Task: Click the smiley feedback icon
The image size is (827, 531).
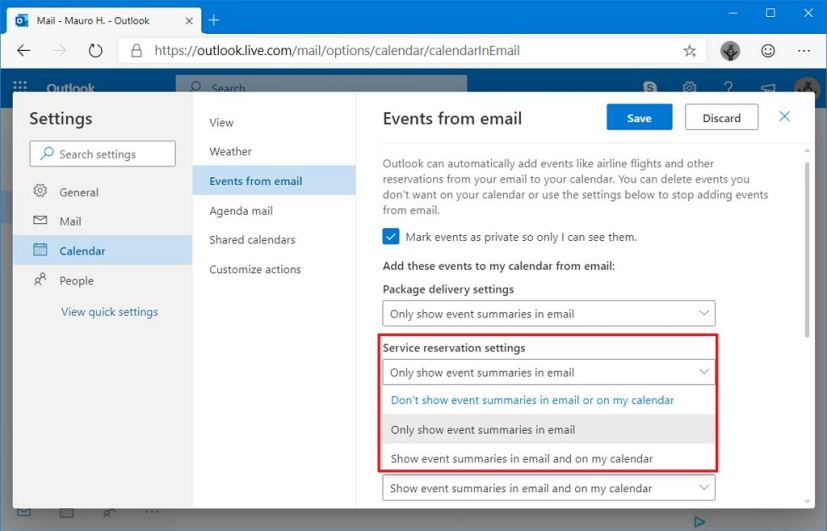Action: [768, 51]
